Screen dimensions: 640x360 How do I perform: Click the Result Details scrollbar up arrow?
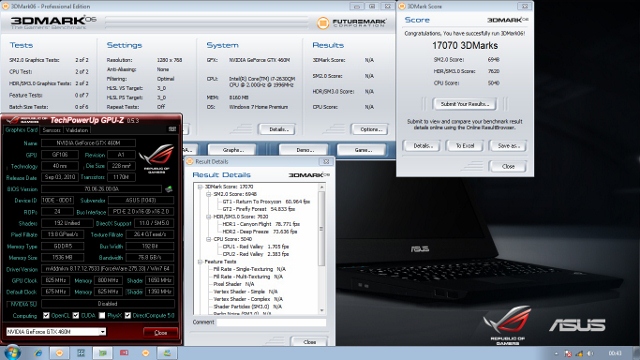(322, 187)
